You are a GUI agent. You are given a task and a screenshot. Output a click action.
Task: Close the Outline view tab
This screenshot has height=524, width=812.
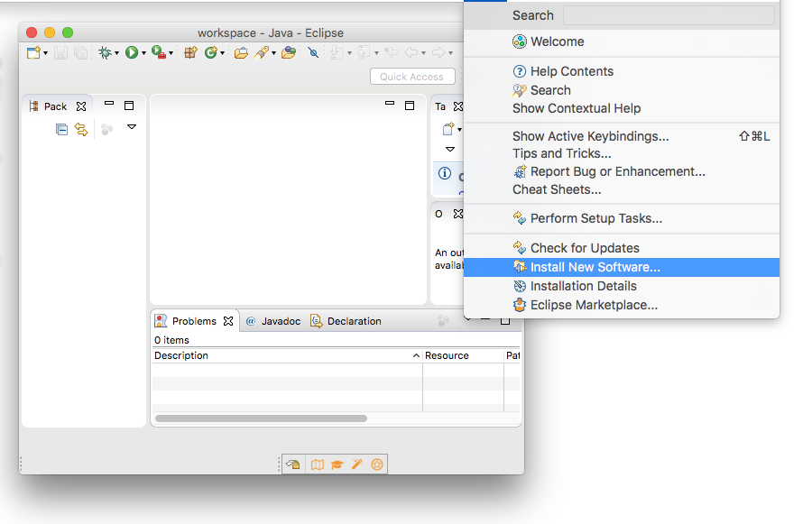coord(458,214)
